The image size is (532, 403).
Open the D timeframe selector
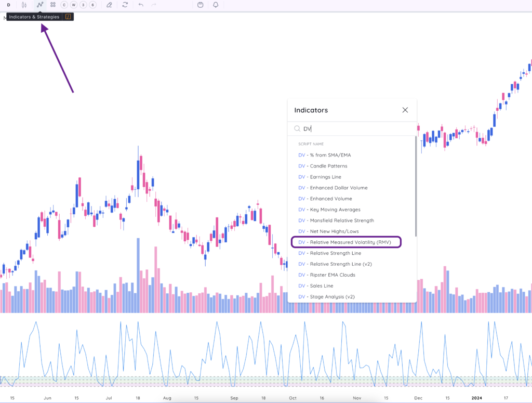click(x=8, y=5)
